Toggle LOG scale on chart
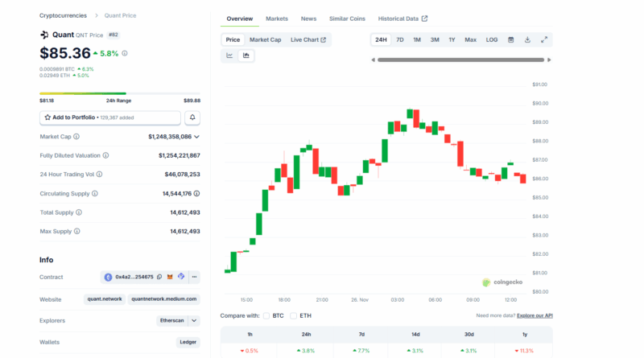Image resolution: width=644 pixels, height=358 pixels. pos(492,39)
